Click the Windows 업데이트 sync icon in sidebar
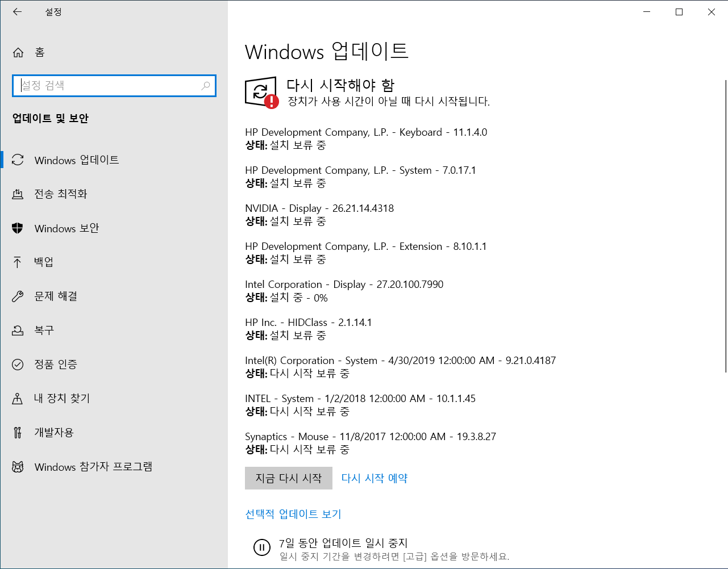 18,160
